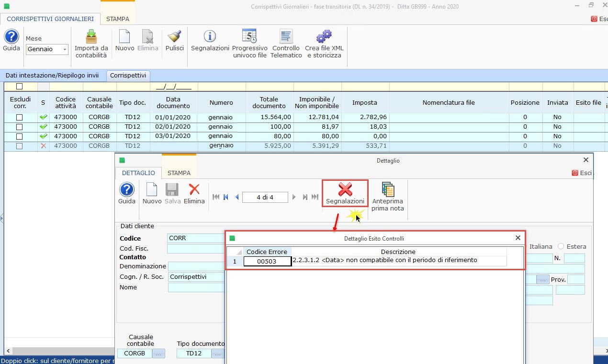Click Cod. Fisc. input field
The height and width of the screenshot is (364, 608).
[196, 248]
